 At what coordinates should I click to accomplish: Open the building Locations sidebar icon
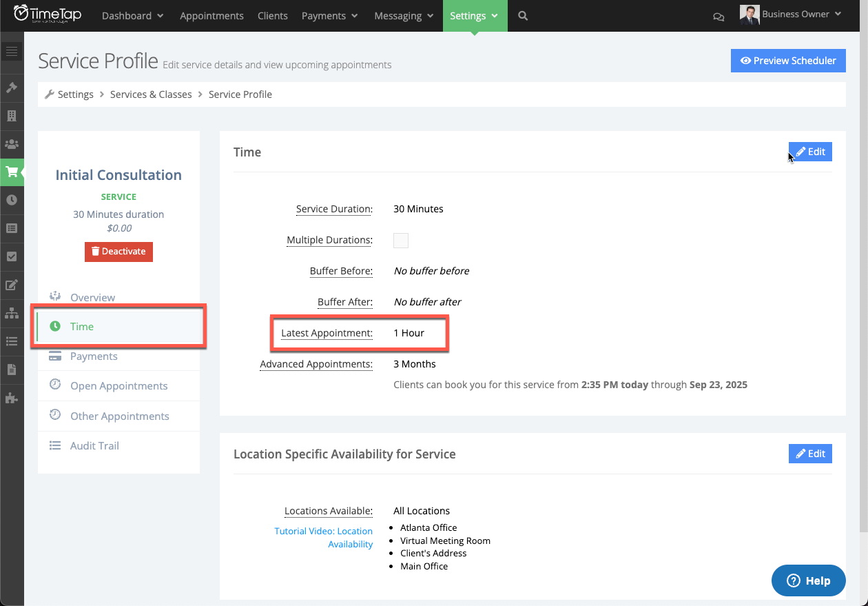click(x=12, y=116)
